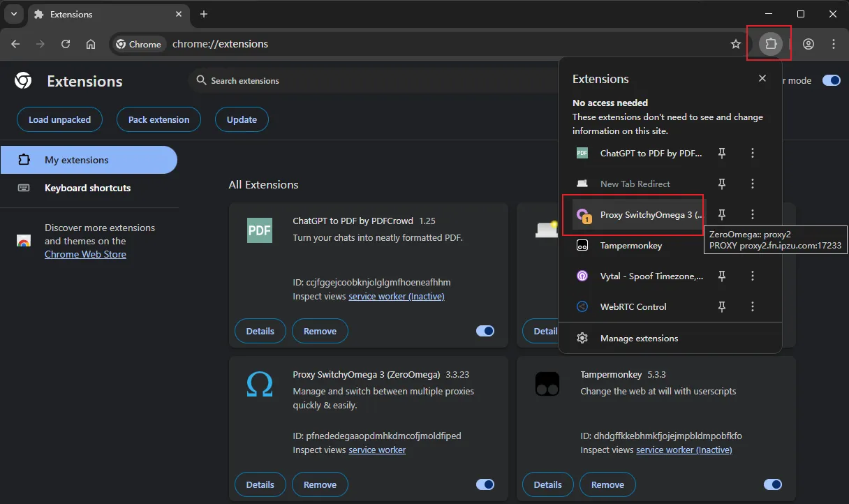Pin the New Tab Redirect extension
This screenshot has width=849, height=504.
pyautogui.click(x=722, y=184)
